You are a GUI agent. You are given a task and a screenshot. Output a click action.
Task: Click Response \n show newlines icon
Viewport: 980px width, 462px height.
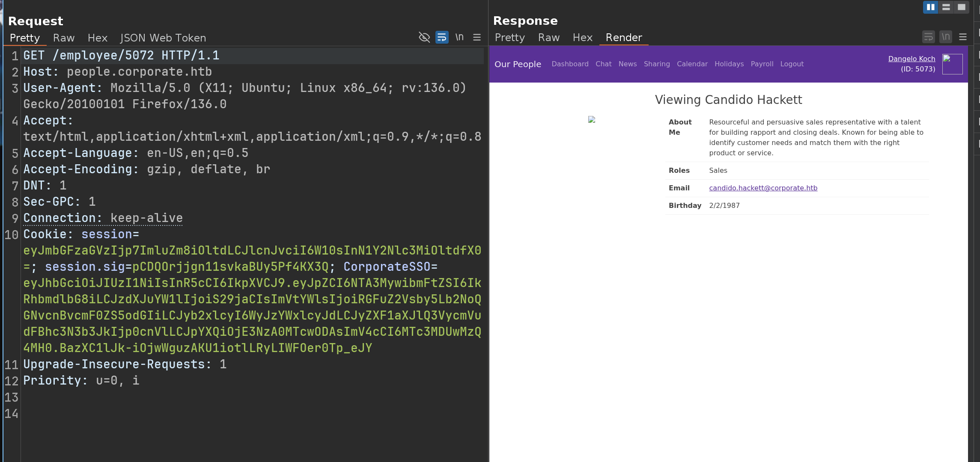[946, 37]
